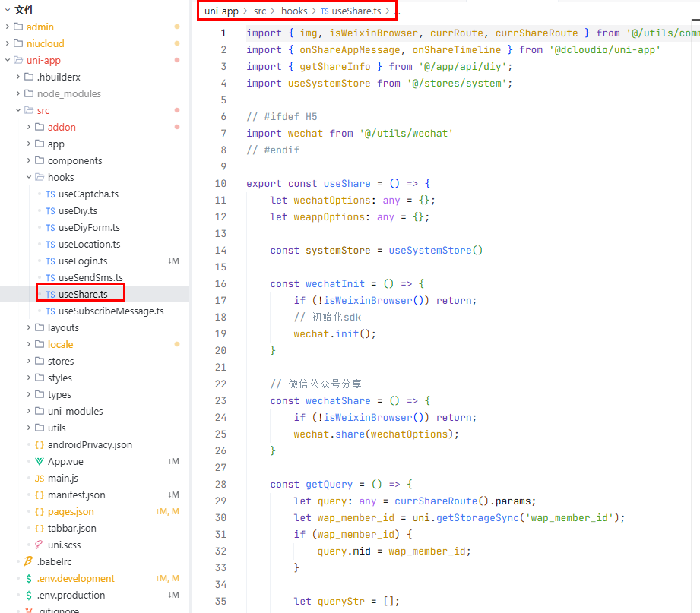Expand the node_modules folder
The width and height of the screenshot is (700, 613).
(18, 93)
